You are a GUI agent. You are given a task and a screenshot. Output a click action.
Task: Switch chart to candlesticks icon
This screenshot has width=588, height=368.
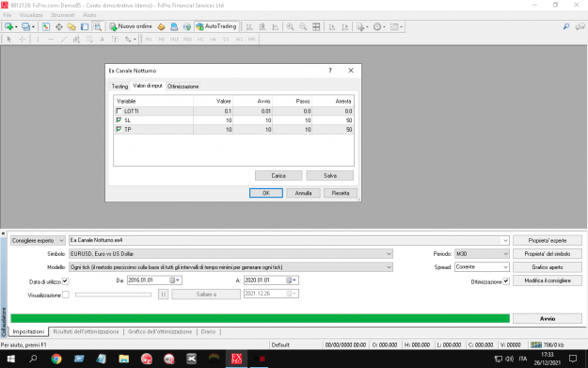pyautogui.click(x=262, y=26)
